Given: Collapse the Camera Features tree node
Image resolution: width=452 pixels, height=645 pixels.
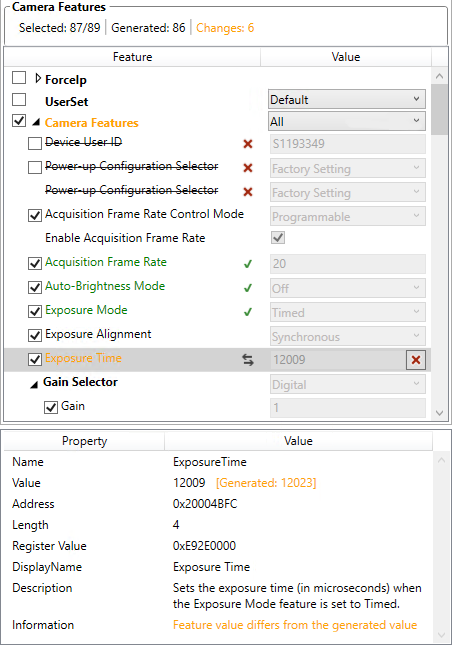Looking at the screenshot, I should coord(36,122).
